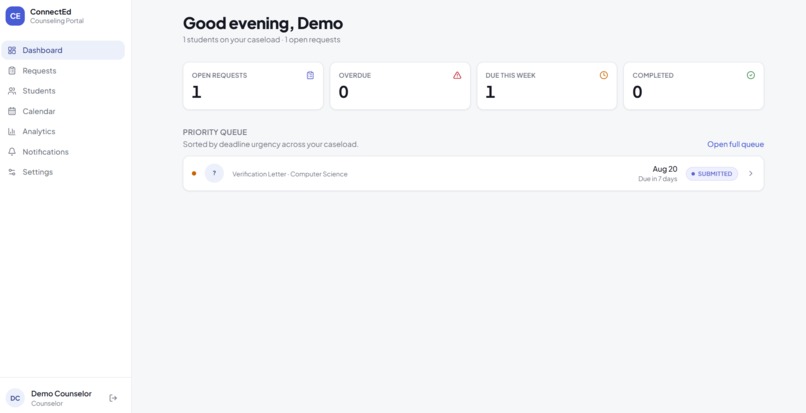Switch to the Calendar view
The height and width of the screenshot is (413, 806).
click(x=63, y=111)
